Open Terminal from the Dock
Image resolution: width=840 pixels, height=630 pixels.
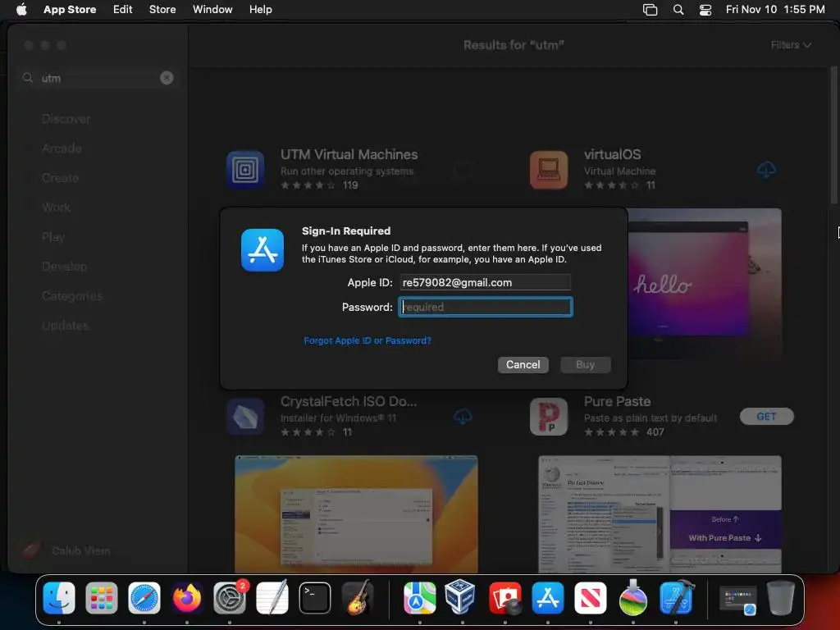tap(315, 598)
